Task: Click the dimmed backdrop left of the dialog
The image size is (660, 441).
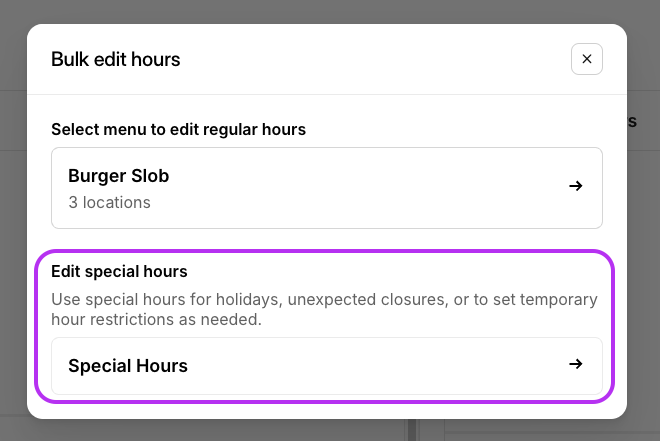Action: (13, 220)
